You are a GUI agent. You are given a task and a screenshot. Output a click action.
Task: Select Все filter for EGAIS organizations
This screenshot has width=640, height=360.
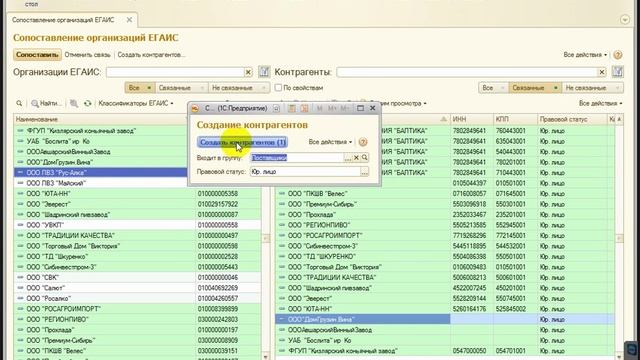click(x=139, y=88)
